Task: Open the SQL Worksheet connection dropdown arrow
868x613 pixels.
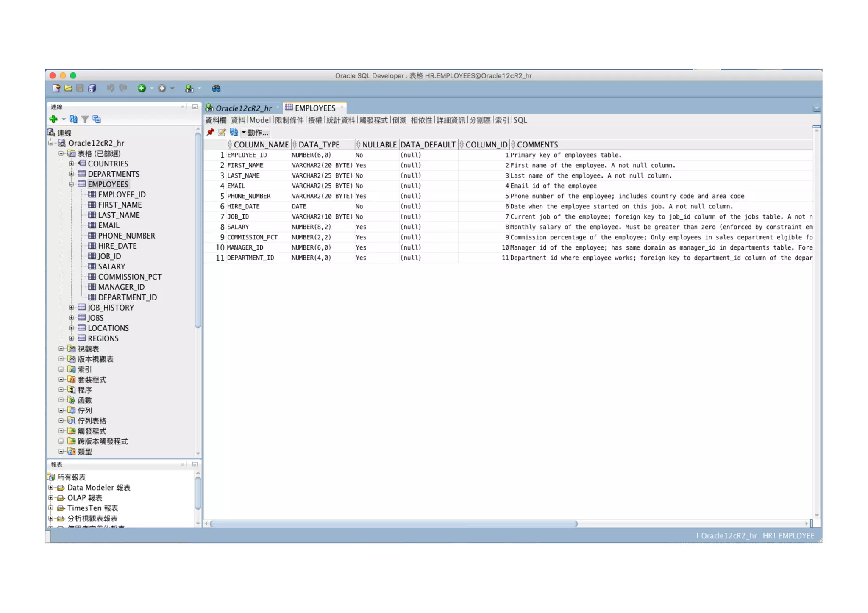Action: tap(199, 89)
